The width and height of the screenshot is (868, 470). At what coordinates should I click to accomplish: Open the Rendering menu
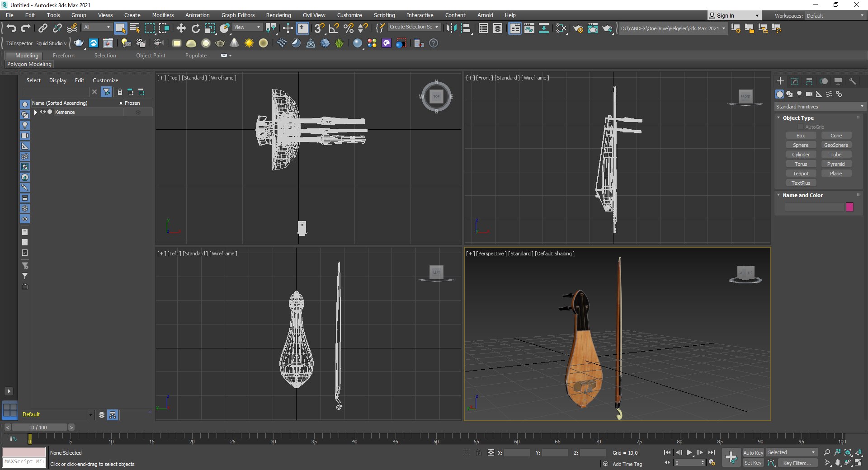click(x=278, y=15)
